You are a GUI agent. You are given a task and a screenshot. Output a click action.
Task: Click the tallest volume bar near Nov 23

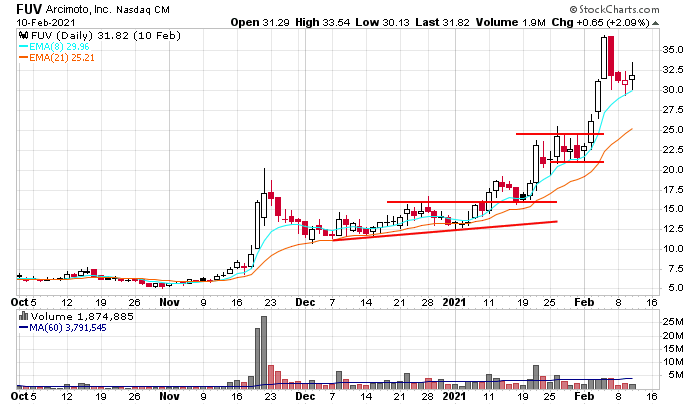(264, 352)
